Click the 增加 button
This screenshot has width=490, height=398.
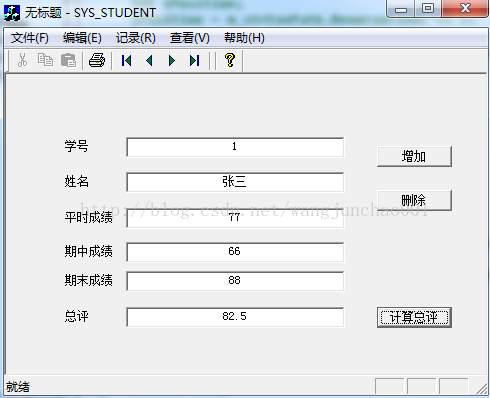click(x=414, y=156)
